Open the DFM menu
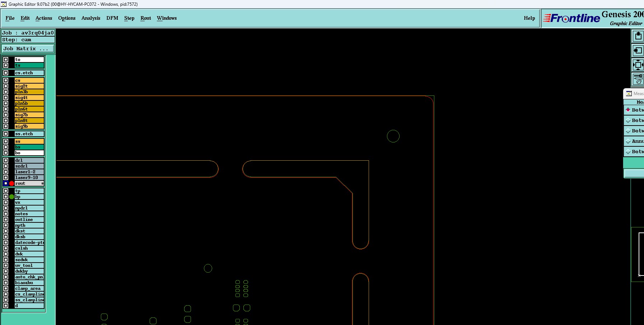 (112, 18)
